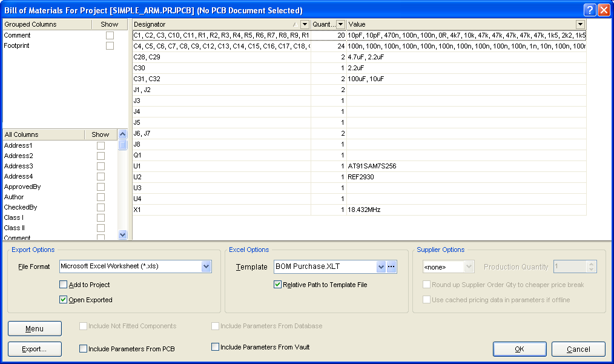Image resolution: width=614 pixels, height=364 pixels.
Task: Enable Show for Class I column
Action: [x=101, y=217]
